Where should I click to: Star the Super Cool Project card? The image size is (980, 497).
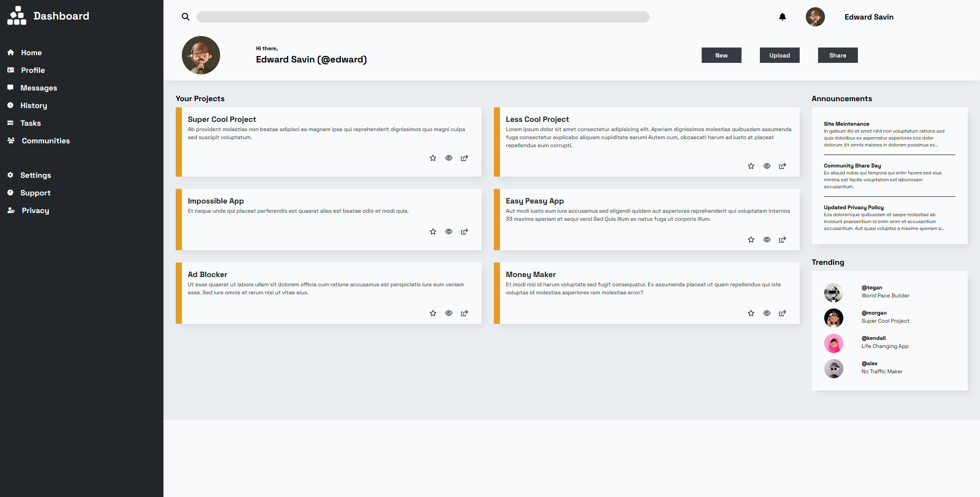click(433, 158)
